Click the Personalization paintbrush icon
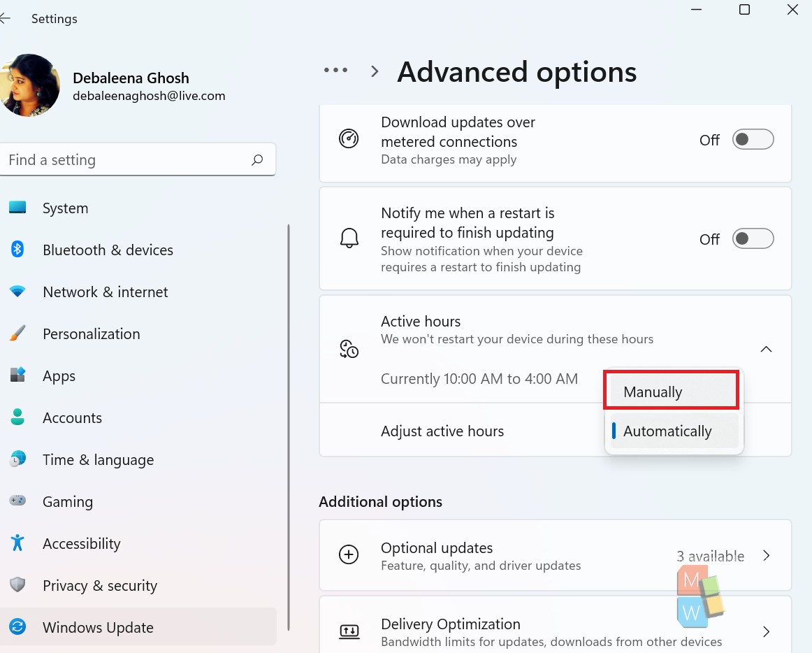This screenshot has width=812, height=653. point(17,333)
